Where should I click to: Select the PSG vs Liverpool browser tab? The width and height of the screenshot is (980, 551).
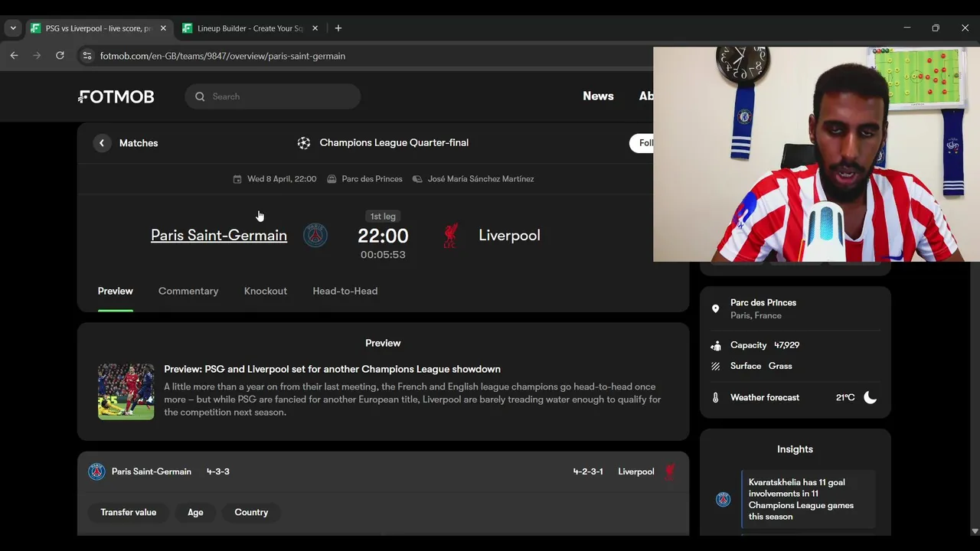pos(99,28)
